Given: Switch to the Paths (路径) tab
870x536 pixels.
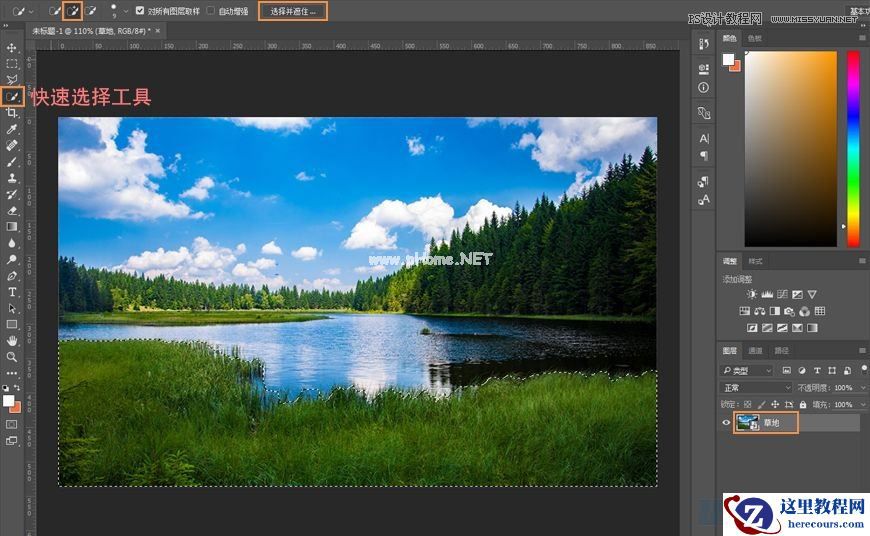Looking at the screenshot, I should point(781,351).
